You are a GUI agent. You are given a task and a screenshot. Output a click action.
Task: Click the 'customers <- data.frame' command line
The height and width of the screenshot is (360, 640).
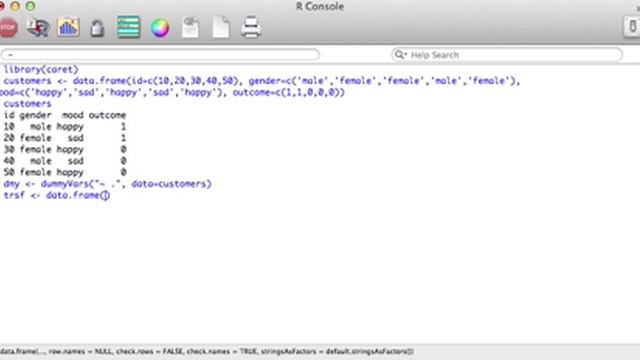coord(262,81)
